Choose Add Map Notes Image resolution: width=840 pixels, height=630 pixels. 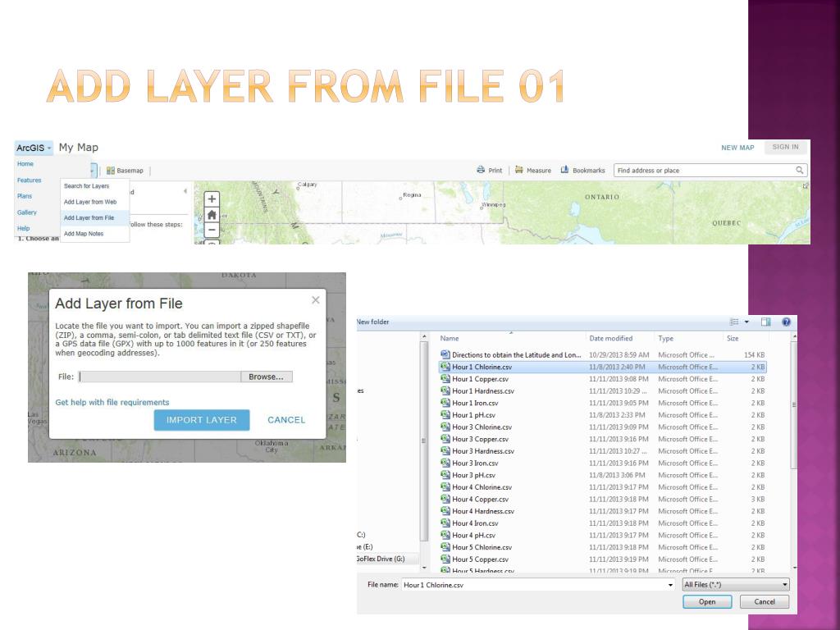(x=94, y=234)
